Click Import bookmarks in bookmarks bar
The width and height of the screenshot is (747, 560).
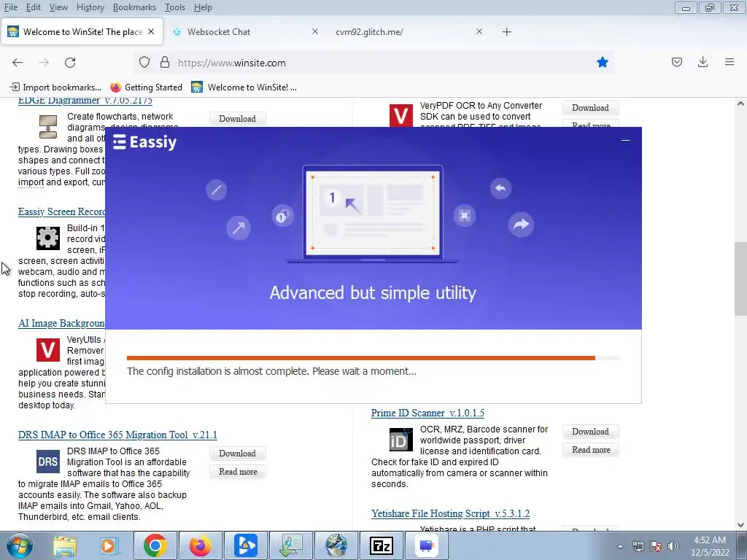[x=55, y=87]
